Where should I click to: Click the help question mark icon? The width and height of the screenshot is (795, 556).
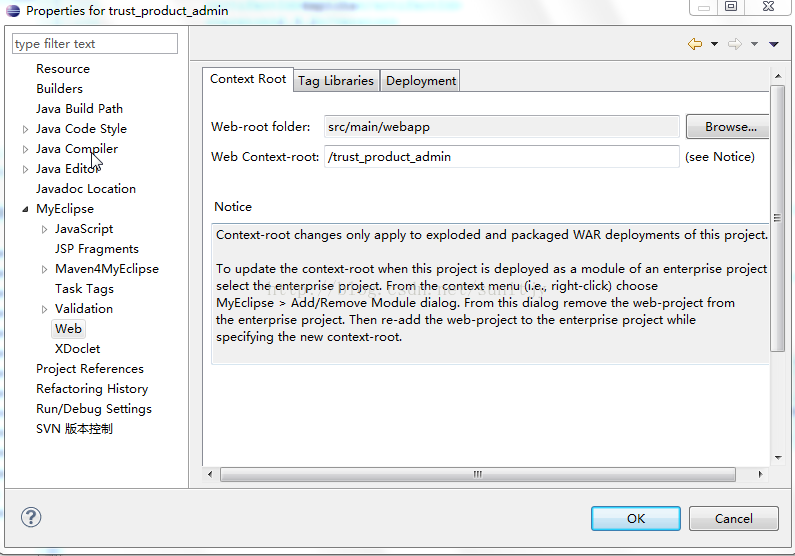[x=31, y=517]
